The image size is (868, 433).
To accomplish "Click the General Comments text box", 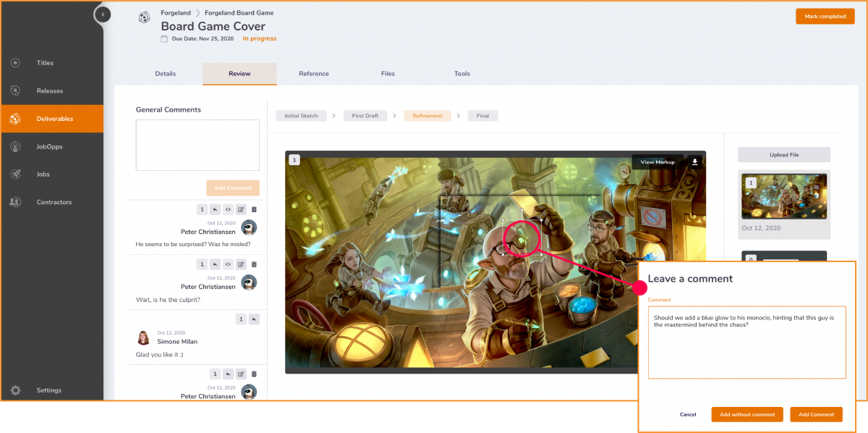I will pos(197,145).
